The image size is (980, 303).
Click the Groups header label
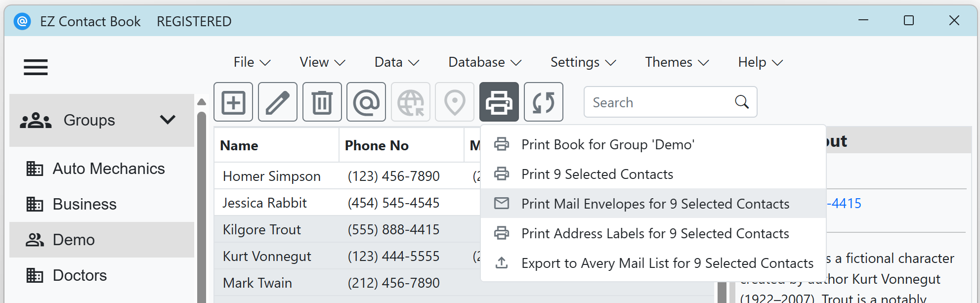click(x=89, y=120)
